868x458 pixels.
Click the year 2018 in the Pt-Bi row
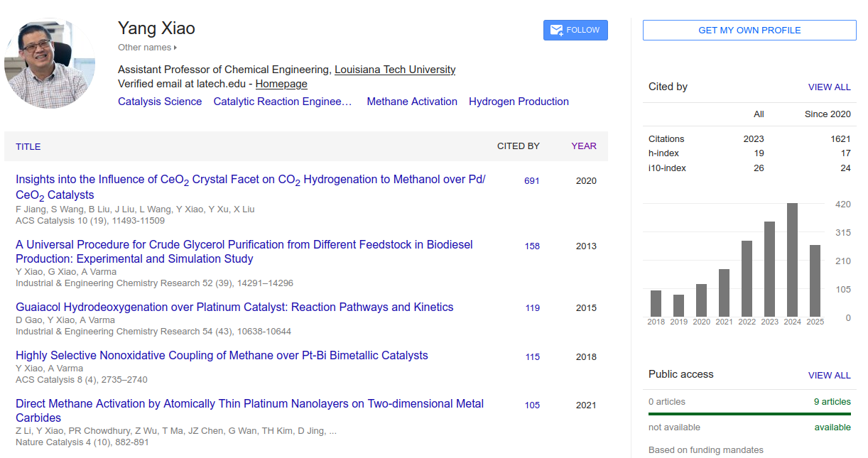pos(586,357)
